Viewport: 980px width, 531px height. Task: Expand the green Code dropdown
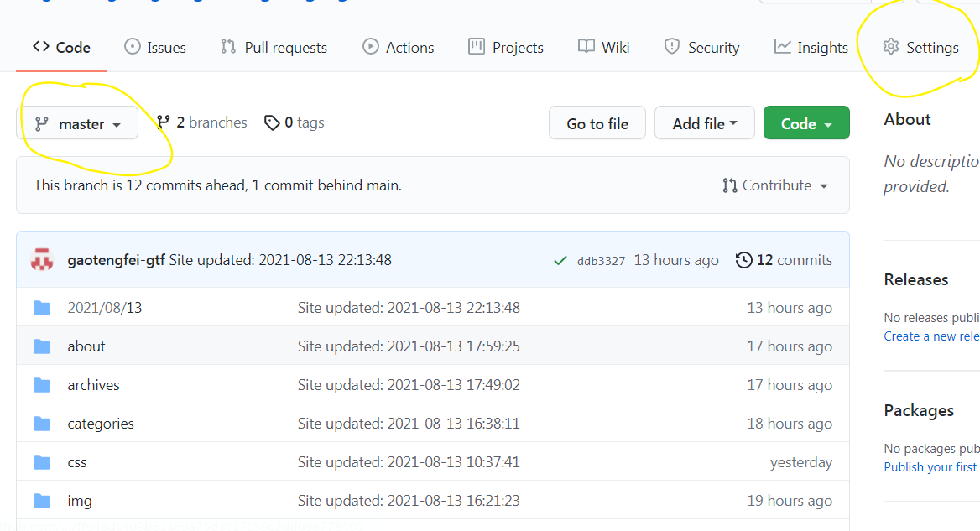pyautogui.click(x=806, y=123)
